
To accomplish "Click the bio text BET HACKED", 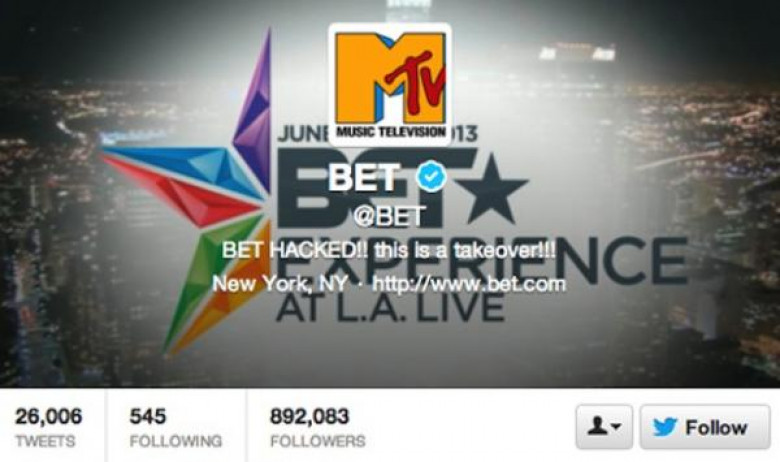I will (389, 250).
